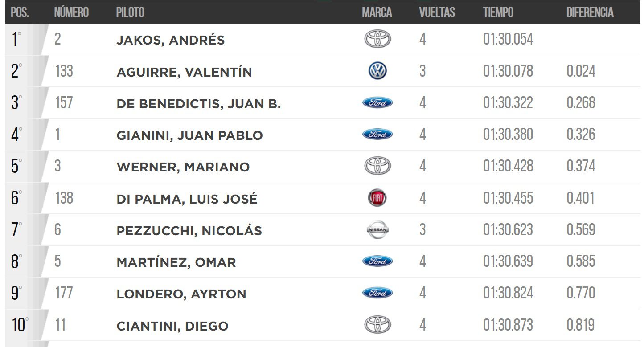644x347 pixels.
Task: Click the VUELTAS column header
Action: (437, 12)
